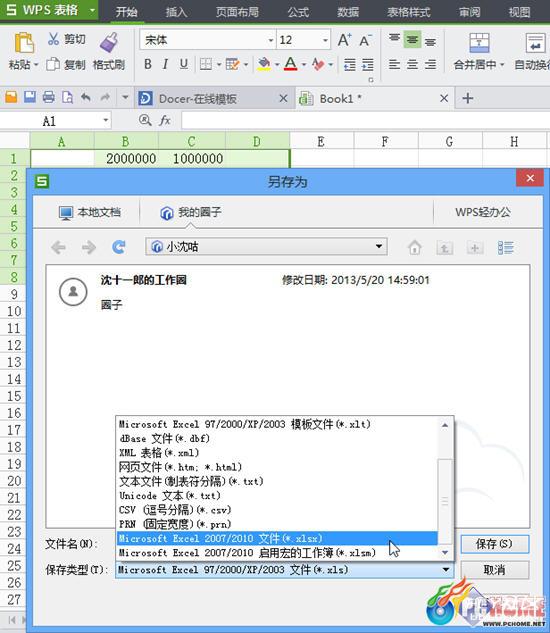The image size is (550, 633).
Task: Click the open folder icon
Action: coord(11,97)
